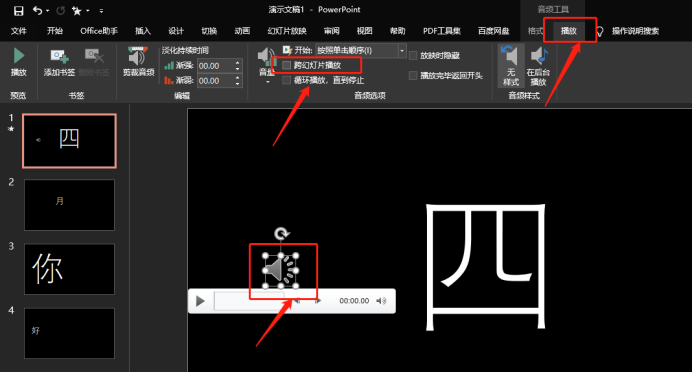The image size is (692, 372).
Task: Open the 开始 start-mode combo box
Action: tap(361, 50)
